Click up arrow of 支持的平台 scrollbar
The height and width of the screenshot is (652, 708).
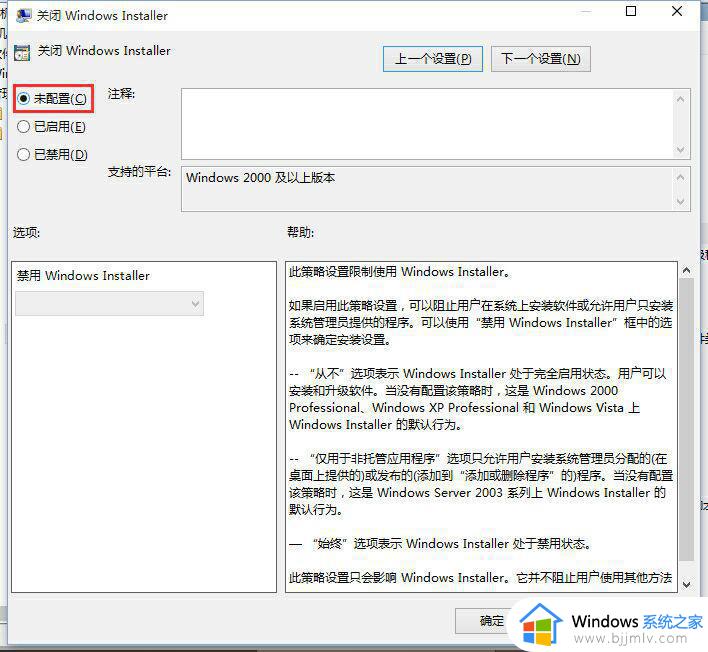coord(680,177)
